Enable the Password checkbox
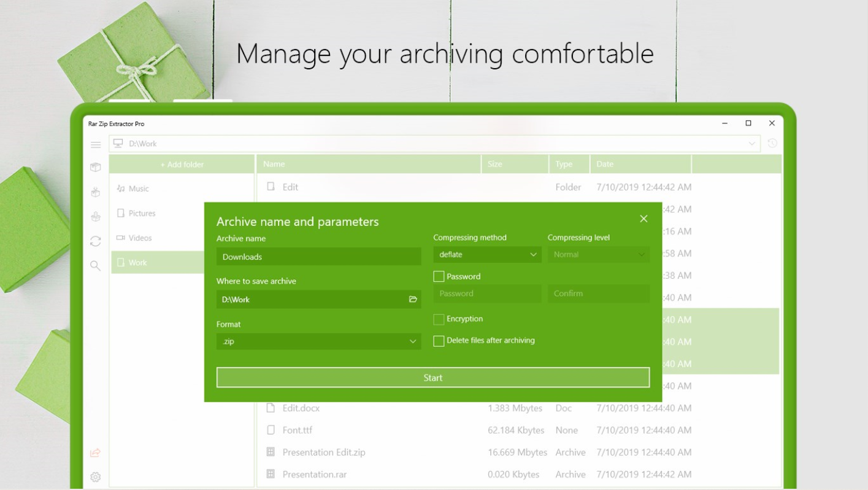The image size is (868, 490). point(439,277)
